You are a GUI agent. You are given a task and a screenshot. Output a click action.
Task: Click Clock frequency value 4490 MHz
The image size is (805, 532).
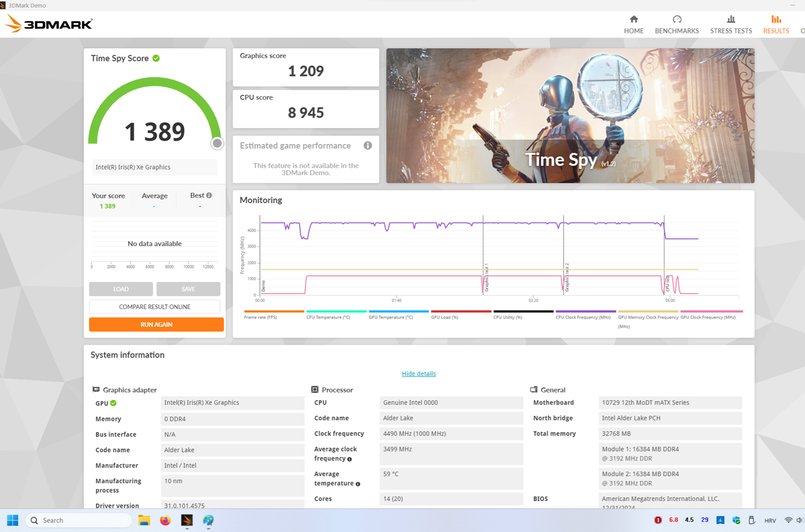coord(451,433)
